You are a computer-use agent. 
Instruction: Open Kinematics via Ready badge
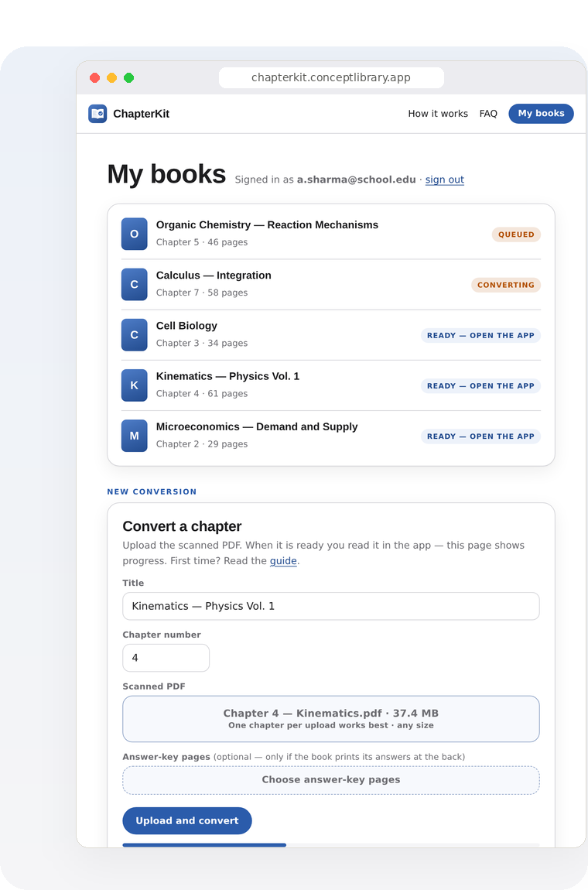[480, 386]
